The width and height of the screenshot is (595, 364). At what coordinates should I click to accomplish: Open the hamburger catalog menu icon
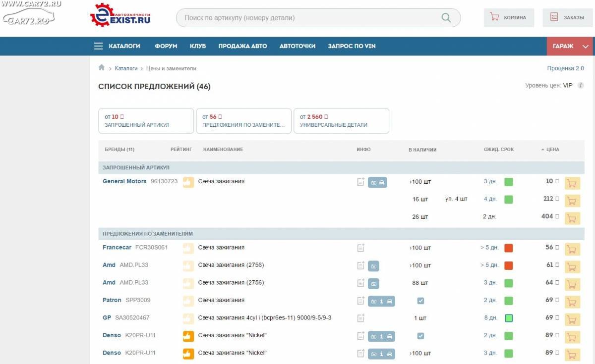[x=98, y=46]
